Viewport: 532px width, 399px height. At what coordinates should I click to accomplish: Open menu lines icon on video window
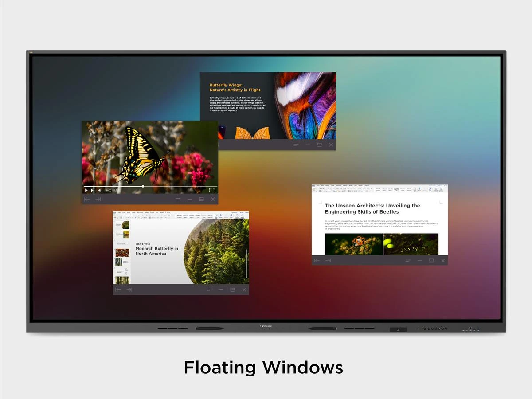pyautogui.click(x=178, y=199)
